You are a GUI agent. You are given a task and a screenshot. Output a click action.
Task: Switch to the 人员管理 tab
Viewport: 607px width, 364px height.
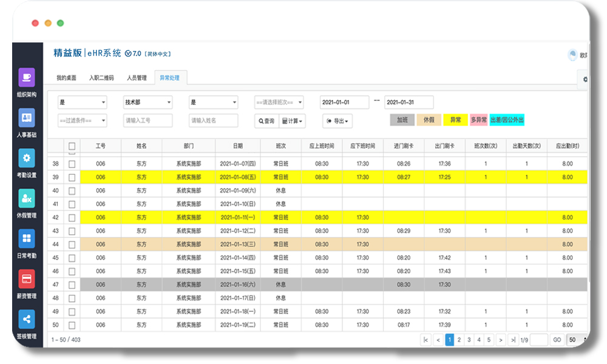pyautogui.click(x=137, y=78)
